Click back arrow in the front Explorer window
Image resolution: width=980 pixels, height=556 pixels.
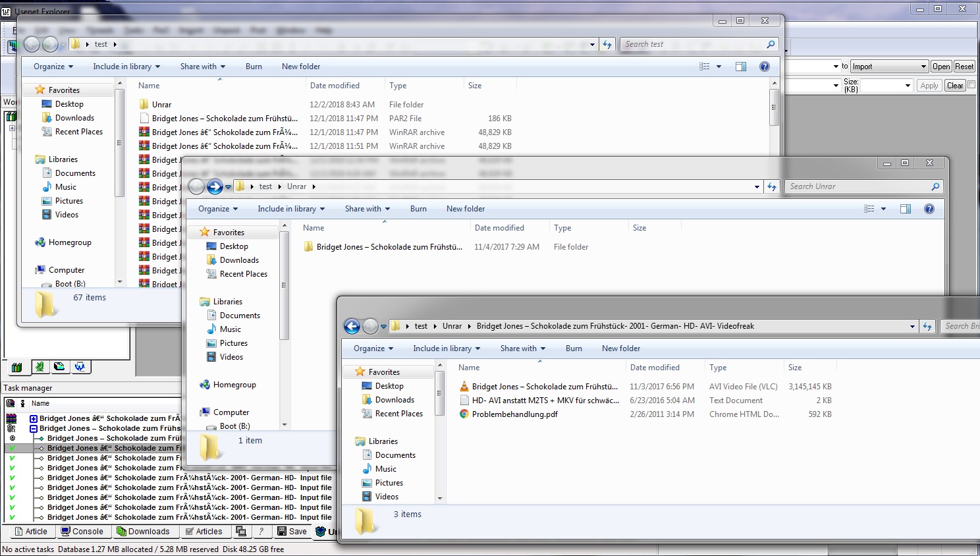pyautogui.click(x=352, y=326)
